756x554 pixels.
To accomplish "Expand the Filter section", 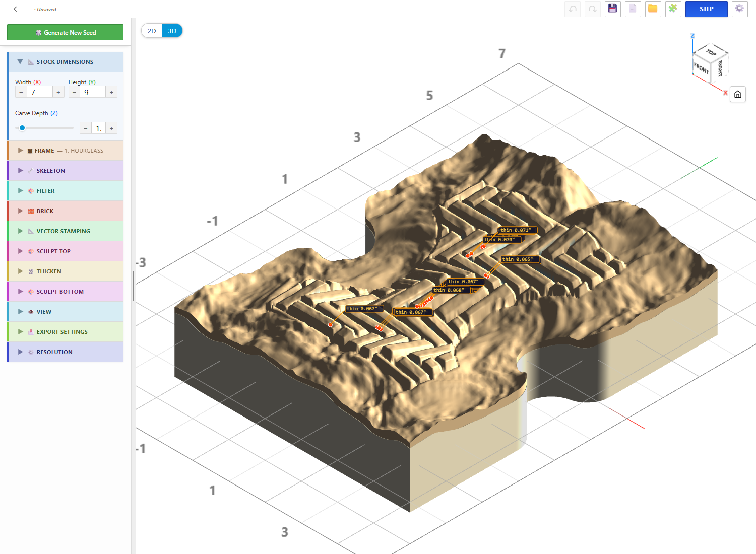I will tap(66, 191).
